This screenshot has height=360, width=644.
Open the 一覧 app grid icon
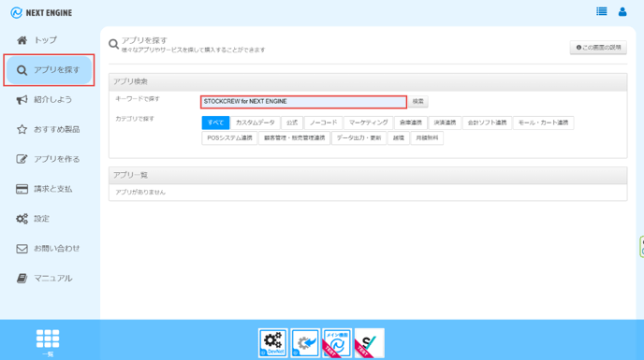48,342
